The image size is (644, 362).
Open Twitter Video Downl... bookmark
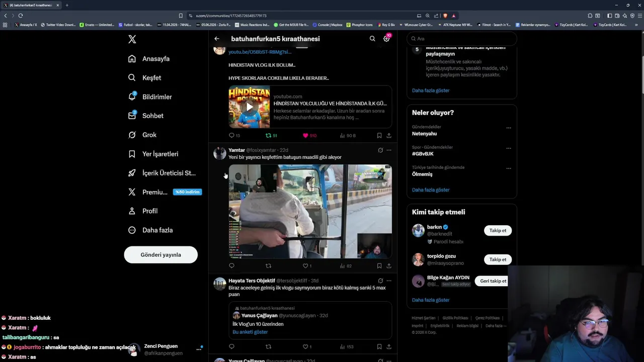click(58, 25)
